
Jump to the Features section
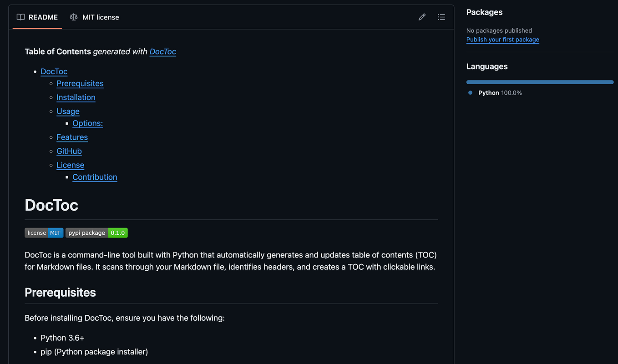pyautogui.click(x=72, y=137)
